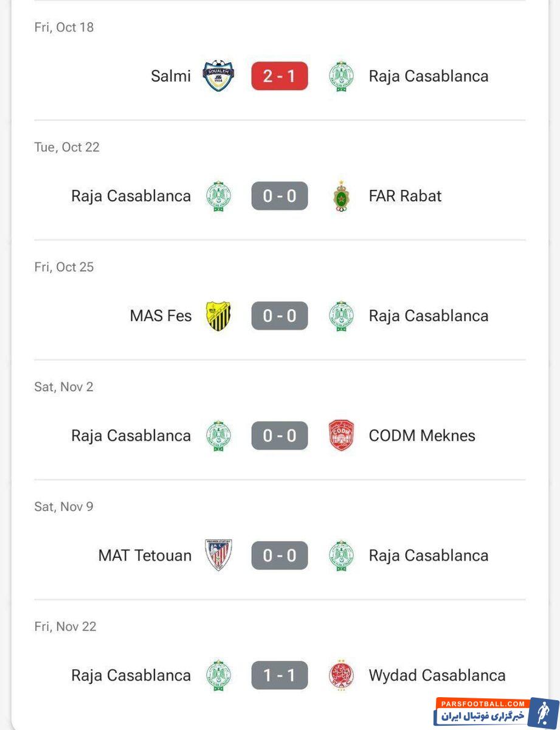Click the MAT Tetouan striped crest

(x=218, y=555)
